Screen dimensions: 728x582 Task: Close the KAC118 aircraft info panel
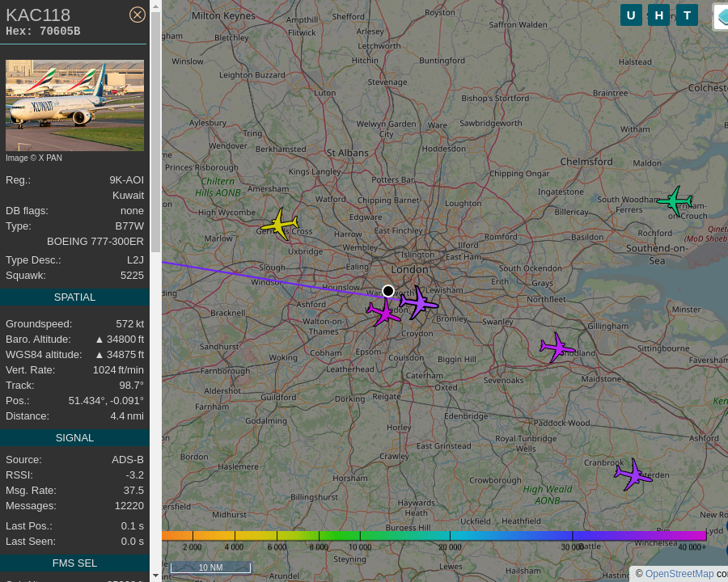137,14
